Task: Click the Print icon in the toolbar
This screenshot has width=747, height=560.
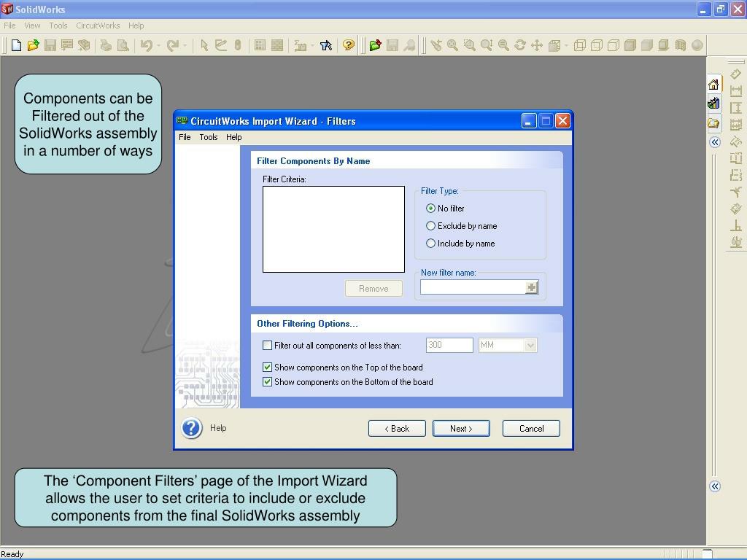Action: click(x=106, y=45)
